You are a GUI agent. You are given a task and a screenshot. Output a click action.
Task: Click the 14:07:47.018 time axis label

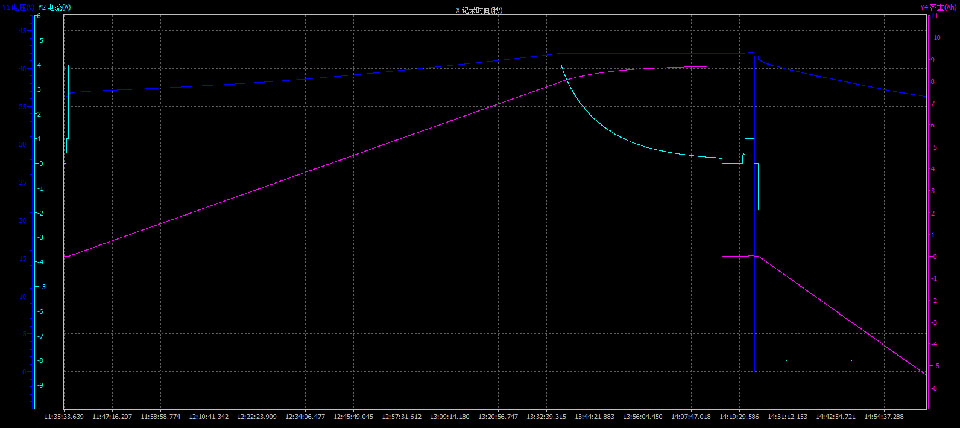coord(692,416)
